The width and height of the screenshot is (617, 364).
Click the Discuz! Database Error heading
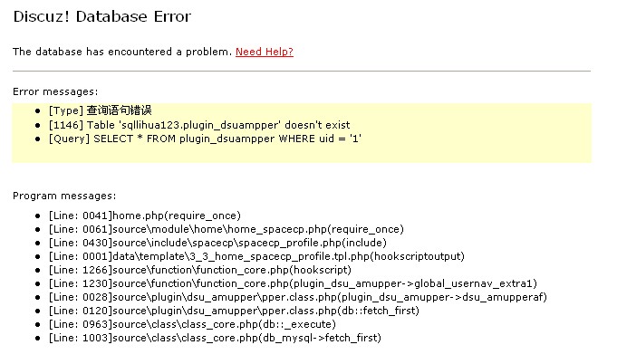click(102, 16)
